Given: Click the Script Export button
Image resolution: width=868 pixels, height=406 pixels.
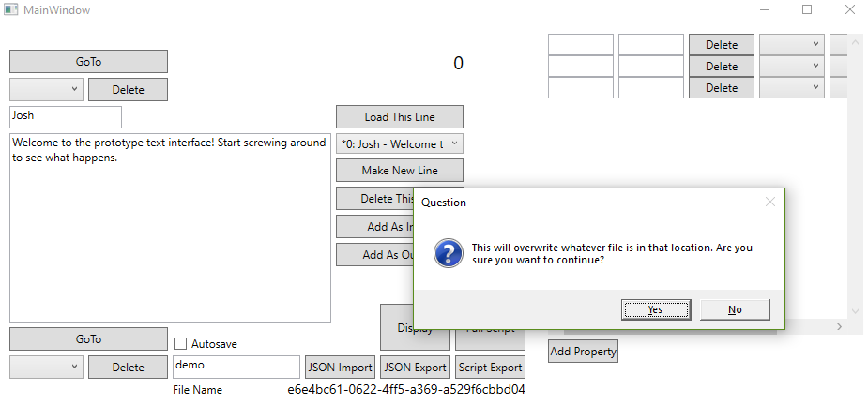Looking at the screenshot, I should (x=490, y=368).
